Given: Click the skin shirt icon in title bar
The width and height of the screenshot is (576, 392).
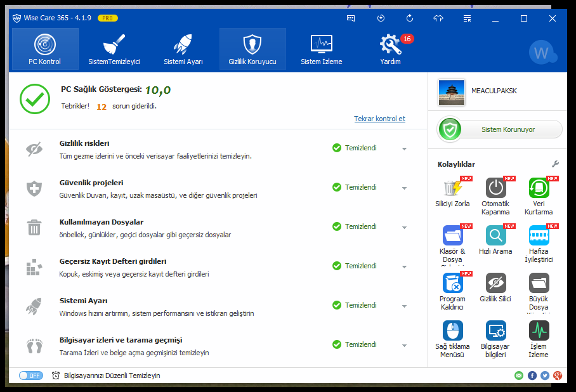Looking at the screenshot, I should coord(438,18).
